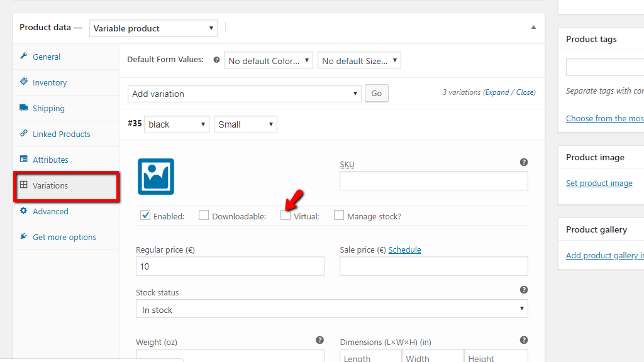Viewport: 644px width, 362px height.
Task: Click the wrench icon beside General
Action: [x=23, y=56]
